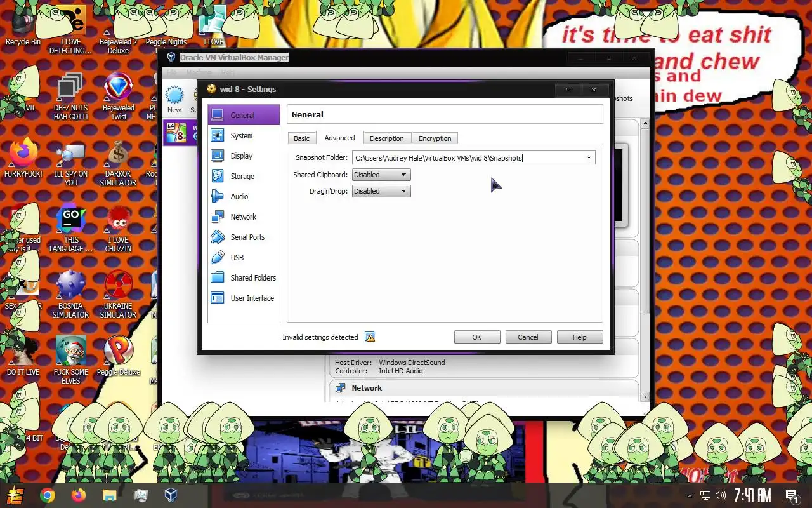Open the Drag'n'Drop dropdown
Image resolution: width=812 pixels, height=508 pixels.
pyautogui.click(x=381, y=191)
